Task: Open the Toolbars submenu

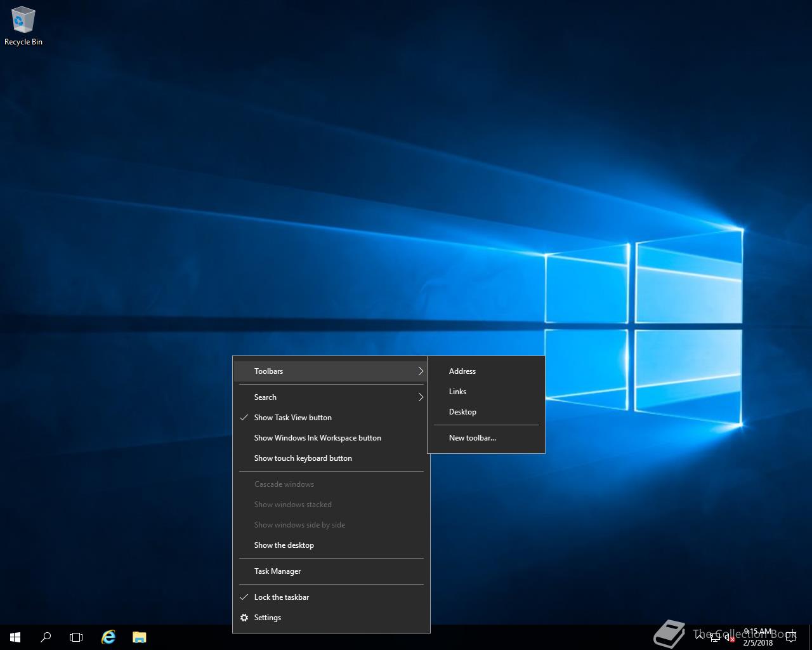Action: [331, 371]
